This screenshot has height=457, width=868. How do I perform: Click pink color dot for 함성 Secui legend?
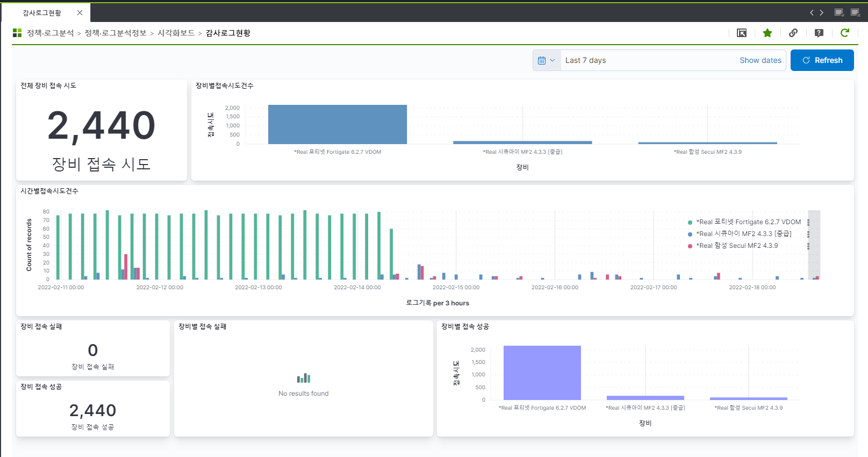[x=690, y=246]
